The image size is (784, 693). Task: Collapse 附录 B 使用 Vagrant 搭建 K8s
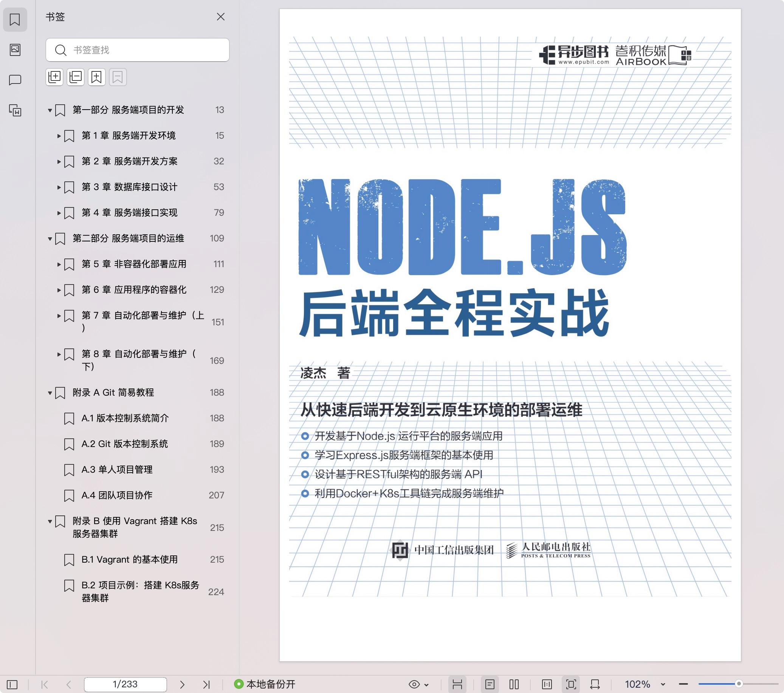pos(50,521)
